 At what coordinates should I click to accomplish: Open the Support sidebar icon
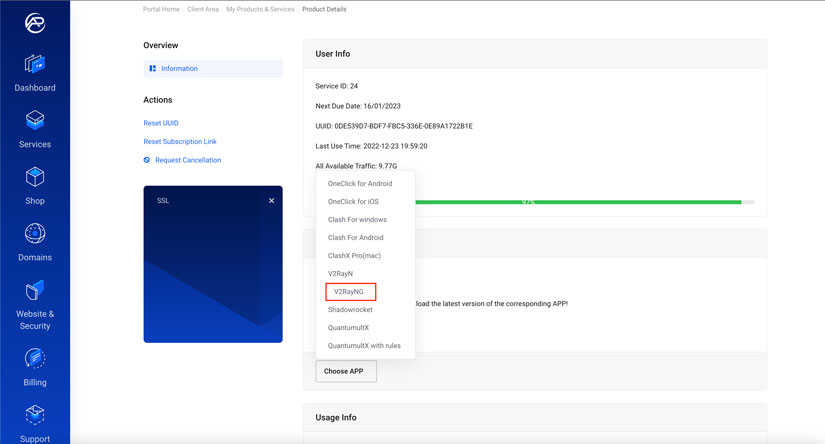tap(35, 415)
